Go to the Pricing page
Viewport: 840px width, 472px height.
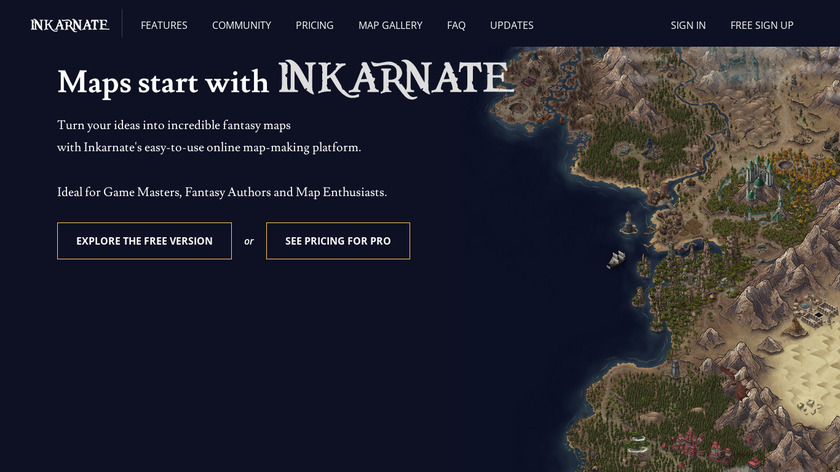point(314,25)
